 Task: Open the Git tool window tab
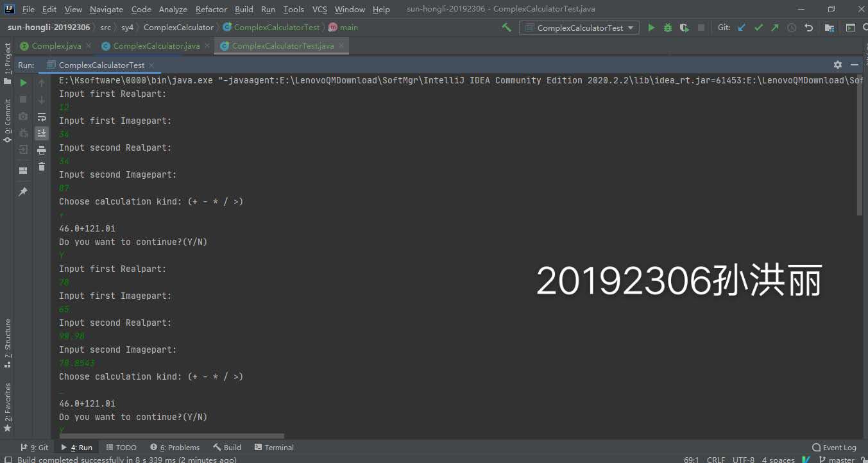pos(35,448)
